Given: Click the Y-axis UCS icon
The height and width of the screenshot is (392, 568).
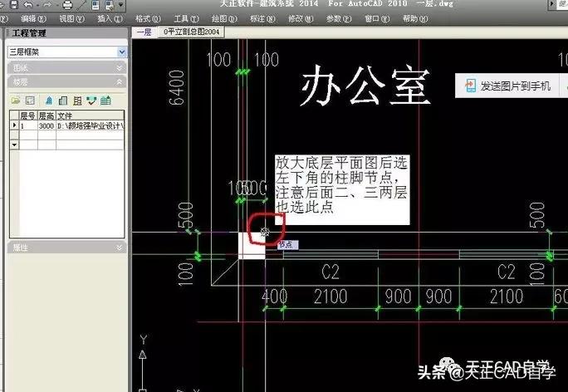Looking at the screenshot, I should pyautogui.click(x=143, y=362).
